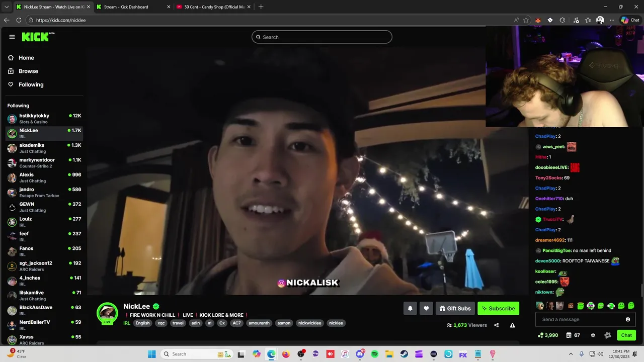The width and height of the screenshot is (644, 362).
Task: Open Read aloud in address bar
Action: tap(516, 20)
